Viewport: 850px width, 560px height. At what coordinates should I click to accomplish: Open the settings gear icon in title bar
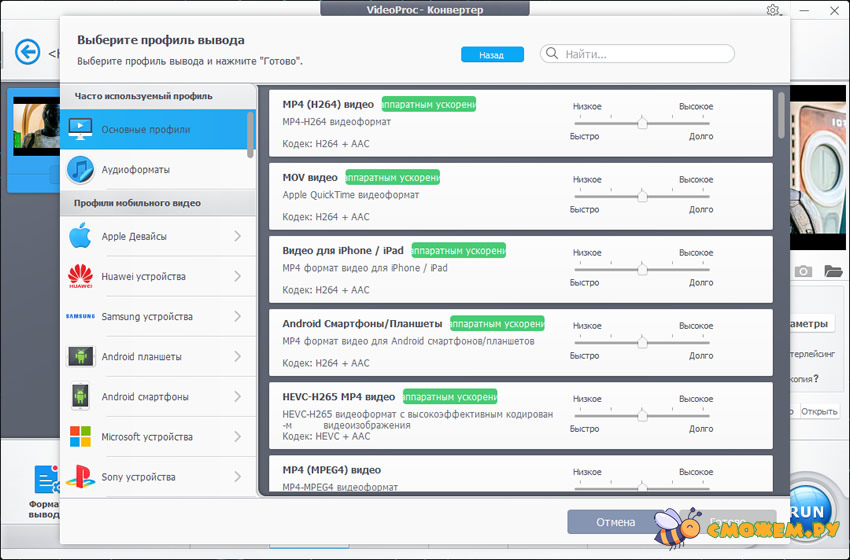pyautogui.click(x=773, y=10)
